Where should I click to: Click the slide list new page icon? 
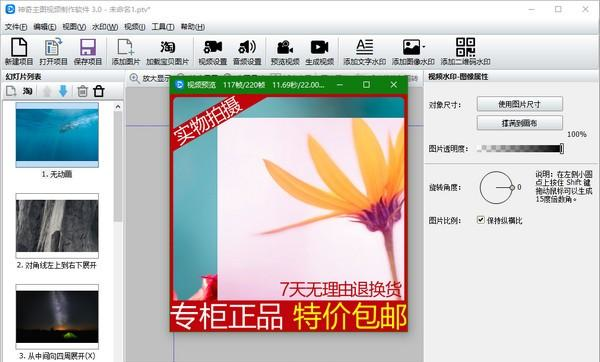pyautogui.click(x=11, y=91)
